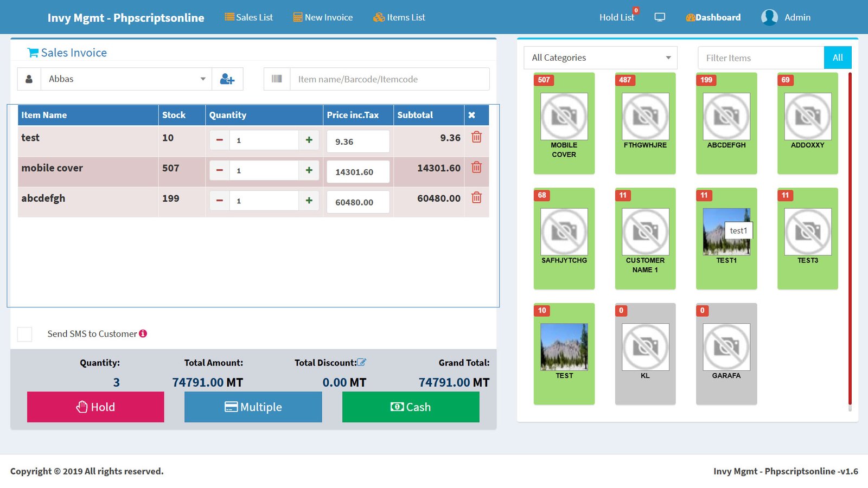Click the stock value 507 cell
The image size is (868, 488).
182,172
